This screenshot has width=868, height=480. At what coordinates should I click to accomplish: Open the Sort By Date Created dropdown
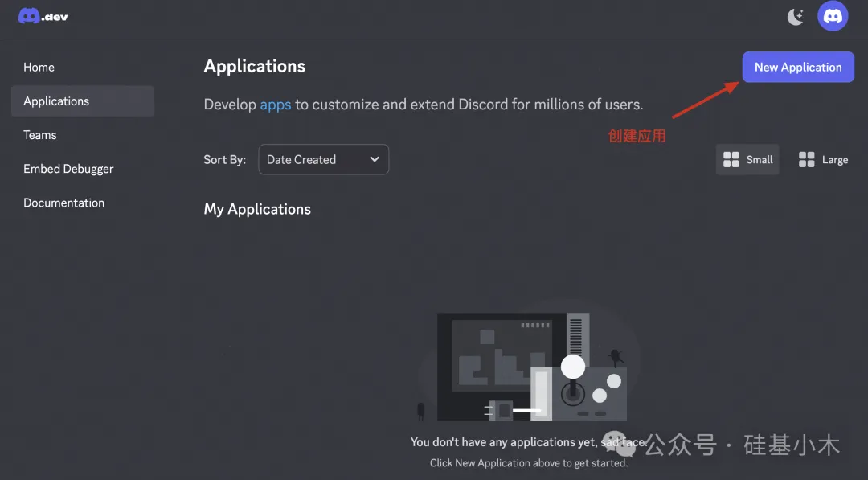(323, 159)
